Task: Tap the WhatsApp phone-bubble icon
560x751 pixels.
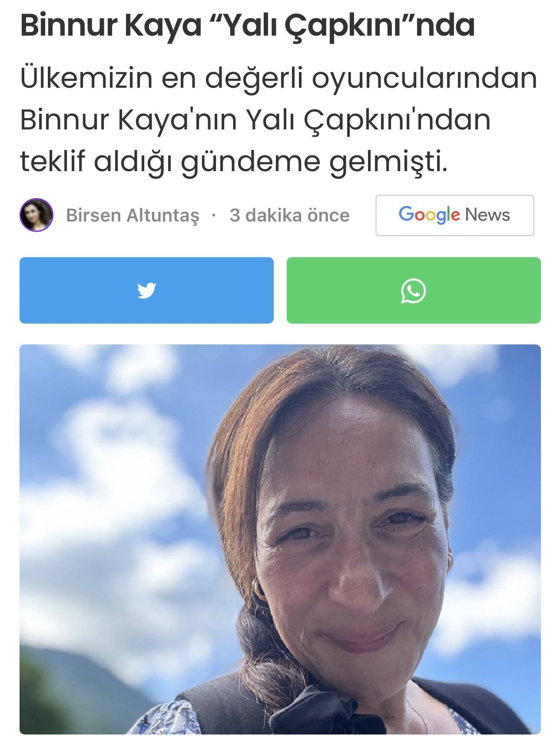Action: click(x=413, y=291)
